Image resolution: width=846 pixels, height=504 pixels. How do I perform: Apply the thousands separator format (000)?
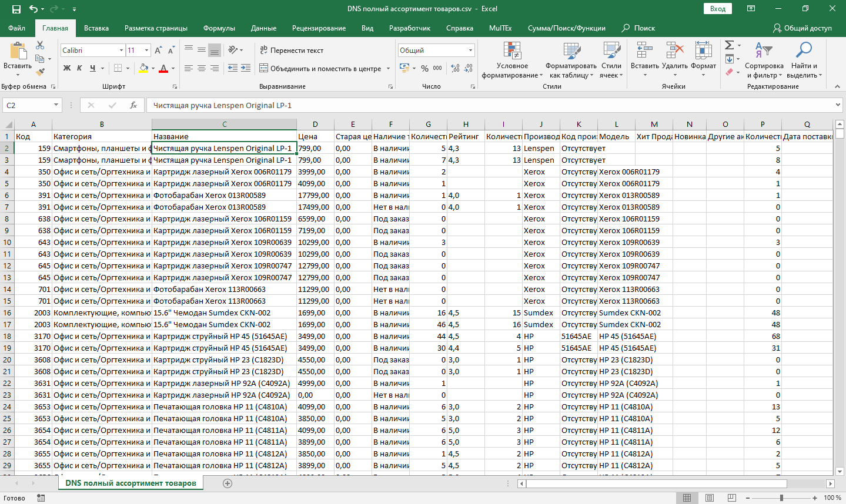(x=437, y=68)
